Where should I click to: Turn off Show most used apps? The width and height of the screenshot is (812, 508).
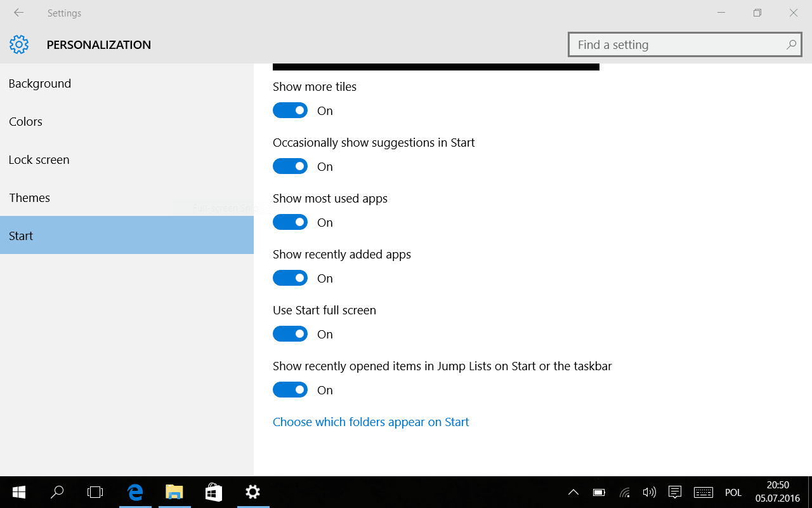(x=290, y=222)
